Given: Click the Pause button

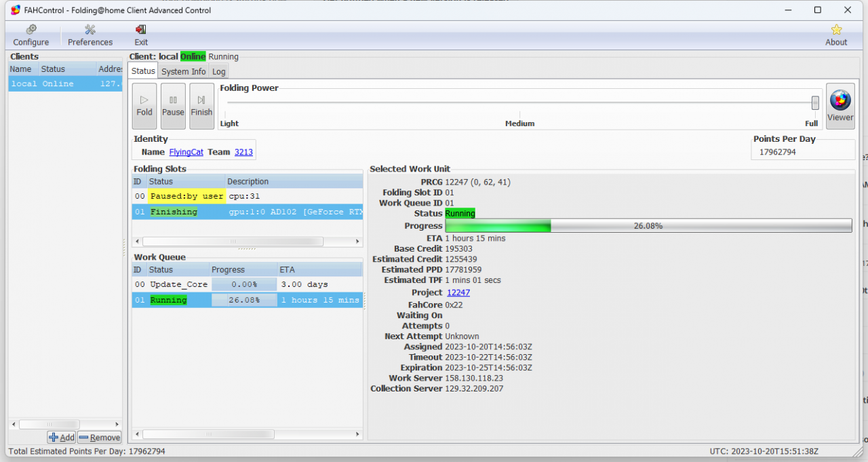Looking at the screenshot, I should click(x=173, y=106).
